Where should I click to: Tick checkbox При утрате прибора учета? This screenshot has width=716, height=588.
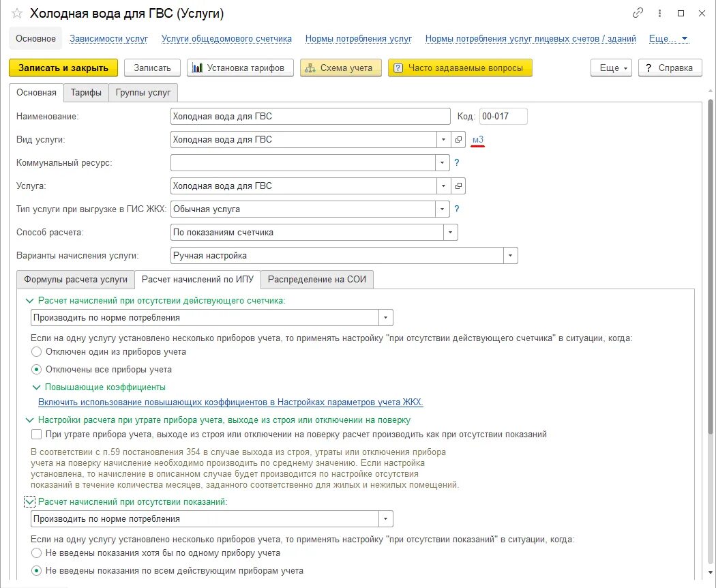pos(36,434)
